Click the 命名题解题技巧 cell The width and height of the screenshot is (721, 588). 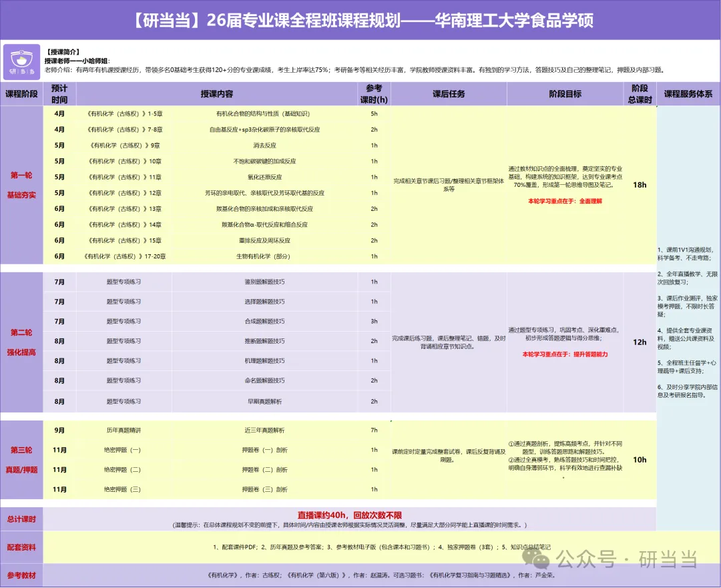[x=265, y=380]
